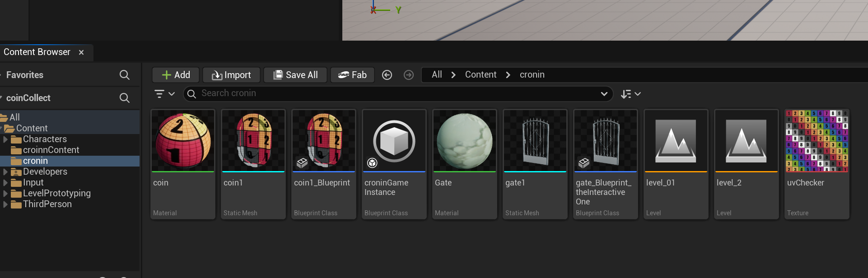Click the Add button with plus icon

coord(176,75)
